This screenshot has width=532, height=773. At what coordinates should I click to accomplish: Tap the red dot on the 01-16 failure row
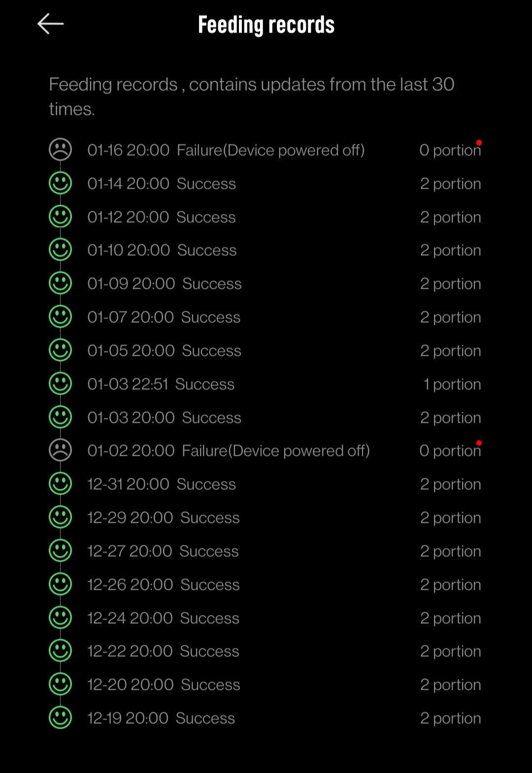click(x=479, y=141)
